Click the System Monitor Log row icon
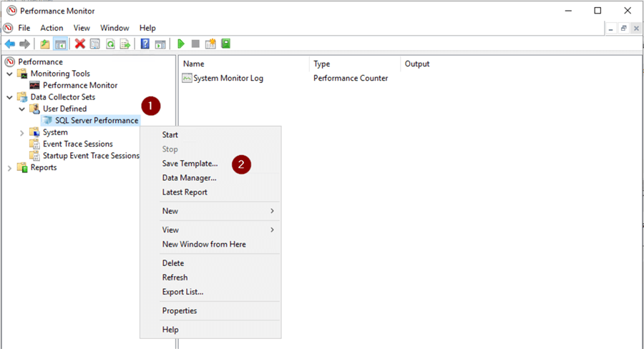The height and width of the screenshot is (349, 644). [x=187, y=78]
